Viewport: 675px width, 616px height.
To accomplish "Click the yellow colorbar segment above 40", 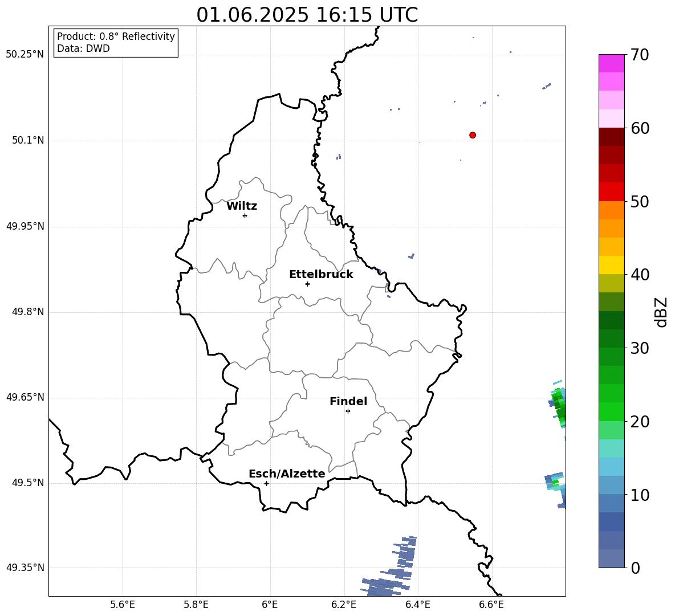I will tap(612, 265).
